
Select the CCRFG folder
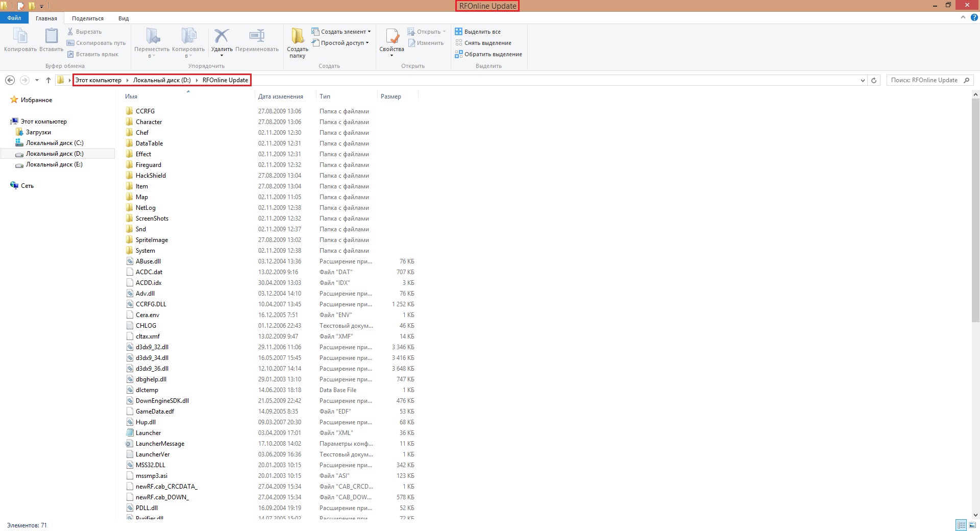coord(145,111)
